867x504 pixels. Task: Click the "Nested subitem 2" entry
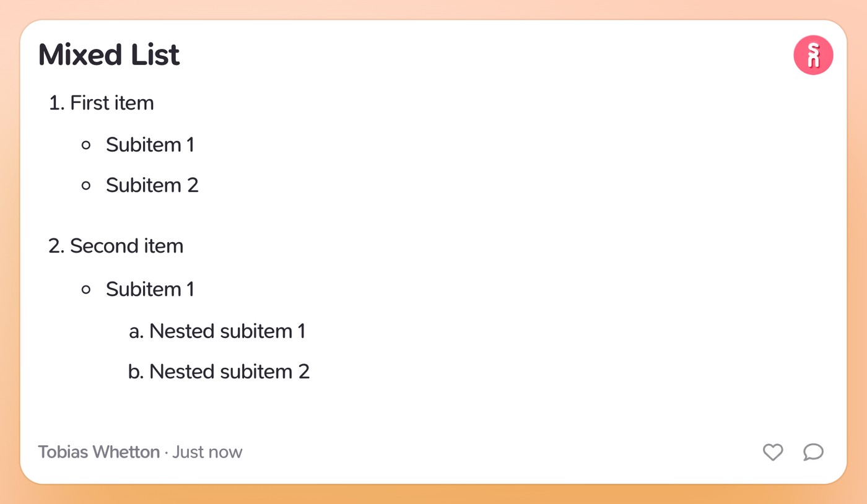[x=229, y=371]
